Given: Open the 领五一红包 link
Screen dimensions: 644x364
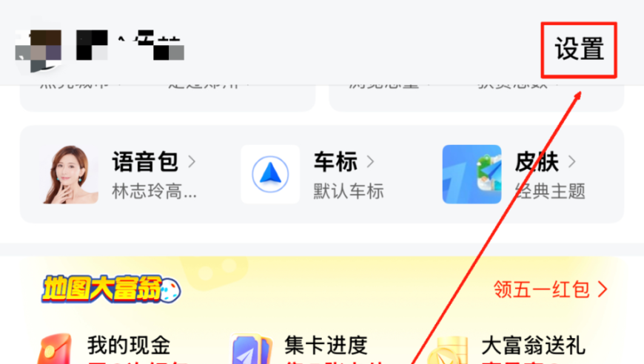Looking at the screenshot, I should 550,289.
